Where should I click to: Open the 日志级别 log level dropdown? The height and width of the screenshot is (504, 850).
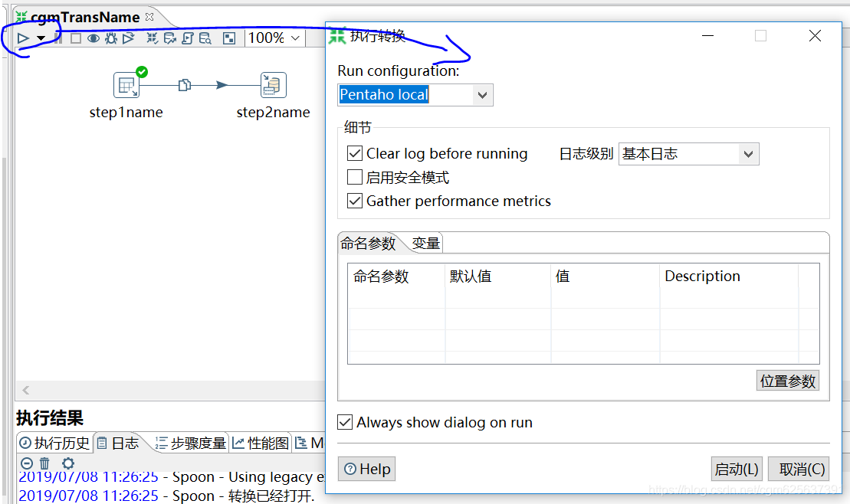point(747,153)
